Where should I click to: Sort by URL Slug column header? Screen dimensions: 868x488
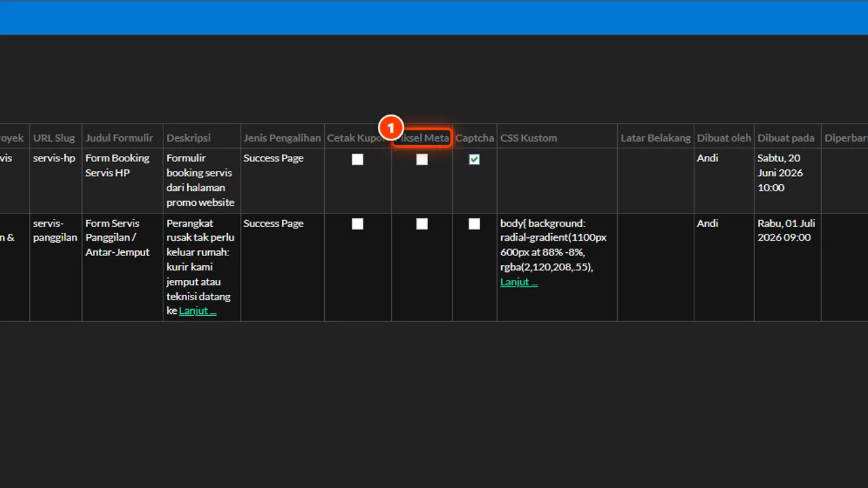[54, 138]
